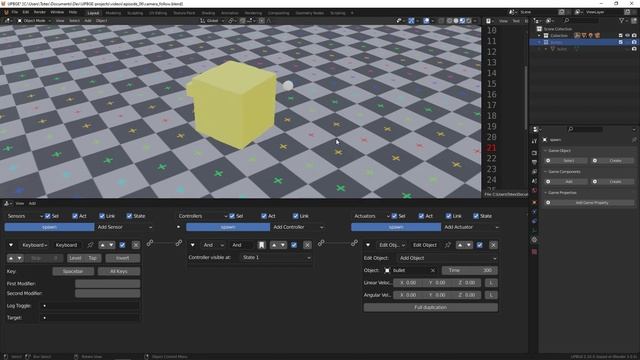Viewport: 640px width, 360px height.
Task: Pin the Keyboard sensor
Action: coord(90,245)
